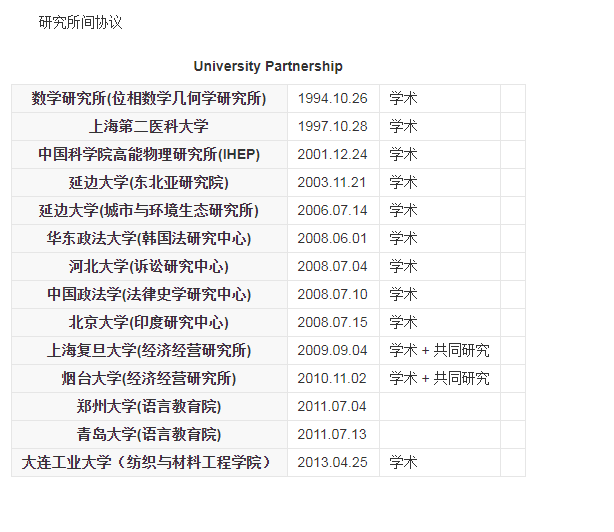Select the 上海第二医科大学 cell
The height and width of the screenshot is (532, 614).
click(149, 126)
